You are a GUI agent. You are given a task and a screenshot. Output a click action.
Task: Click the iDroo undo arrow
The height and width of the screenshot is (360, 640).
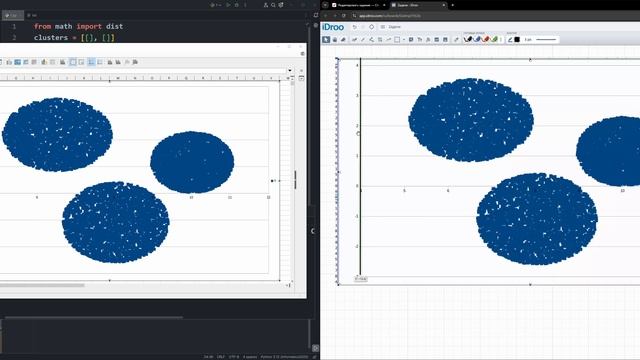point(354,27)
